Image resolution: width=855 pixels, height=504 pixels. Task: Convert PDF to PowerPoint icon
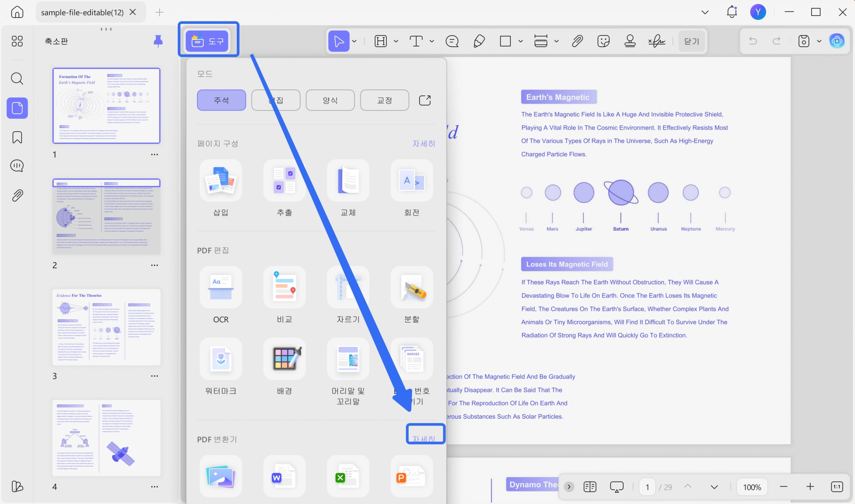tap(411, 476)
